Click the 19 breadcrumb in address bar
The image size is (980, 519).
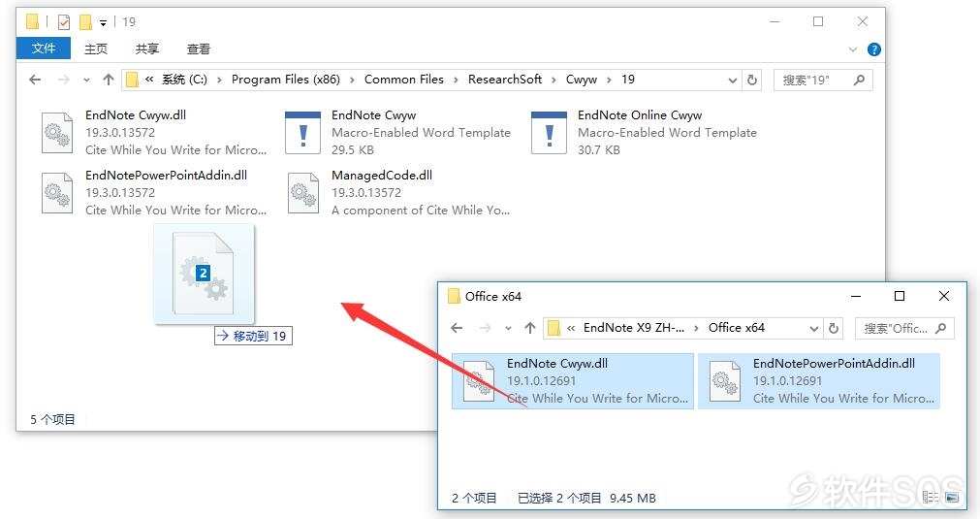pos(627,80)
